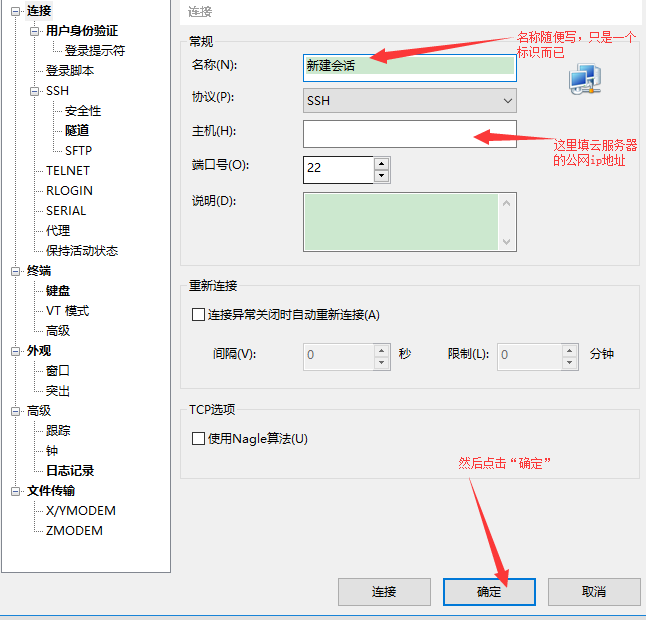This screenshot has width=646, height=620.
Task: Click the 名称 name input field
Action: 410,68
